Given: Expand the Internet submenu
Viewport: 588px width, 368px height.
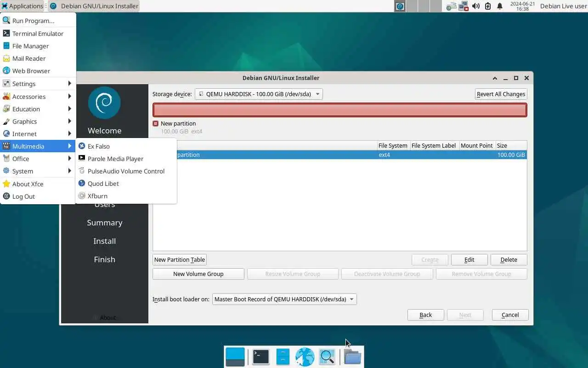Looking at the screenshot, I should 38,134.
